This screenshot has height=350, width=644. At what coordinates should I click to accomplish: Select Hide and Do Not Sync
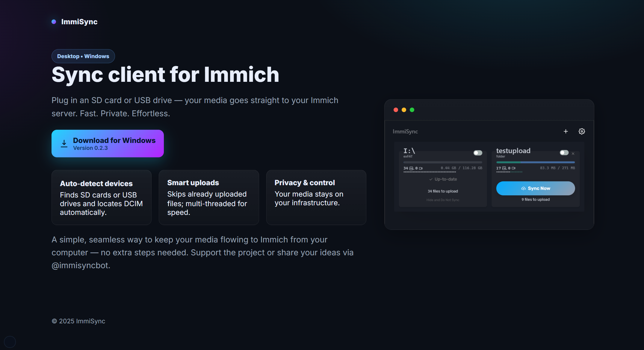[442, 200]
